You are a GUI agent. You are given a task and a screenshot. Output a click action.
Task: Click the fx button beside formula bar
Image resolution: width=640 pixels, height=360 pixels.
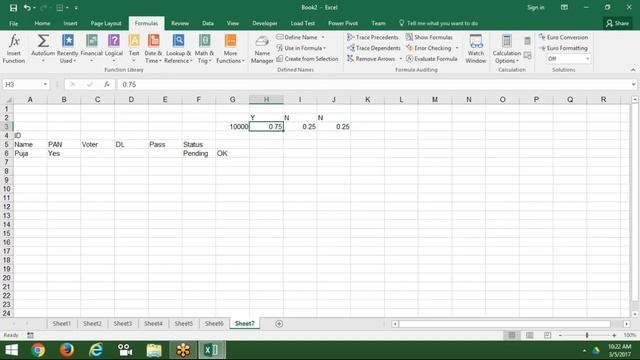(x=107, y=84)
